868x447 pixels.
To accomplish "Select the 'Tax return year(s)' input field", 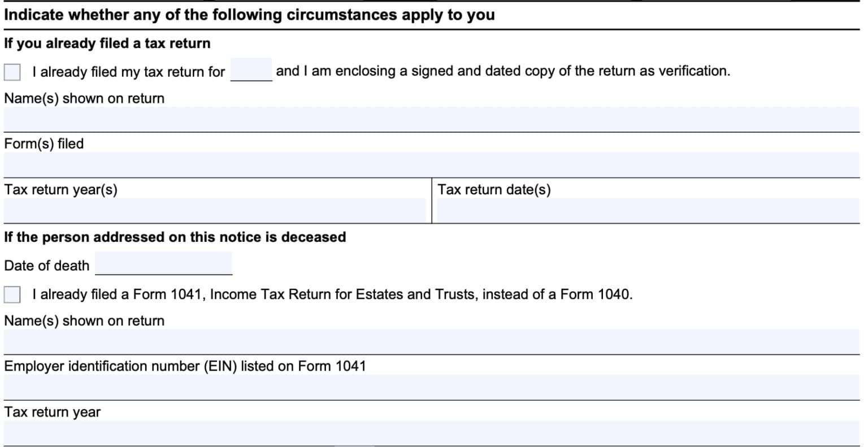I will tap(215, 210).
